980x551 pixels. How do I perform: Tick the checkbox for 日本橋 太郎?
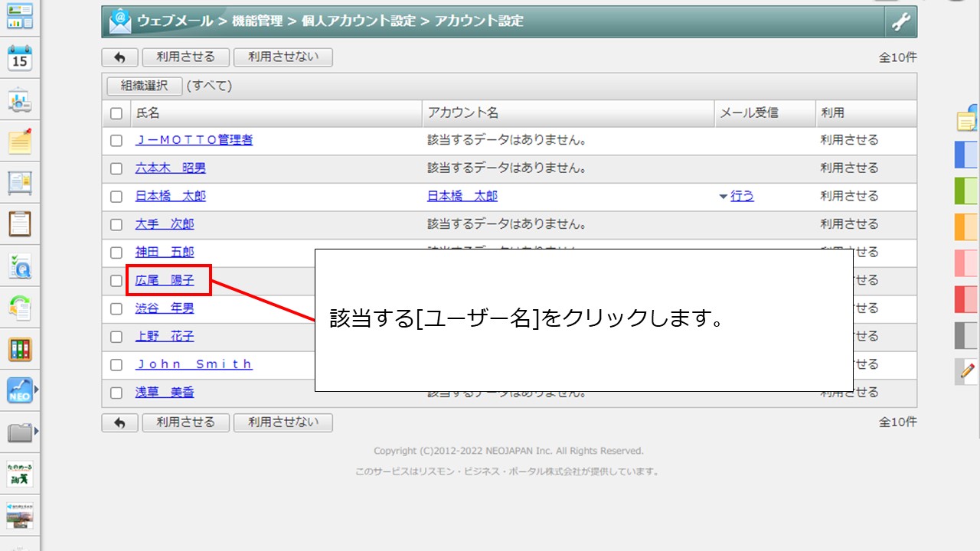pyautogui.click(x=116, y=197)
